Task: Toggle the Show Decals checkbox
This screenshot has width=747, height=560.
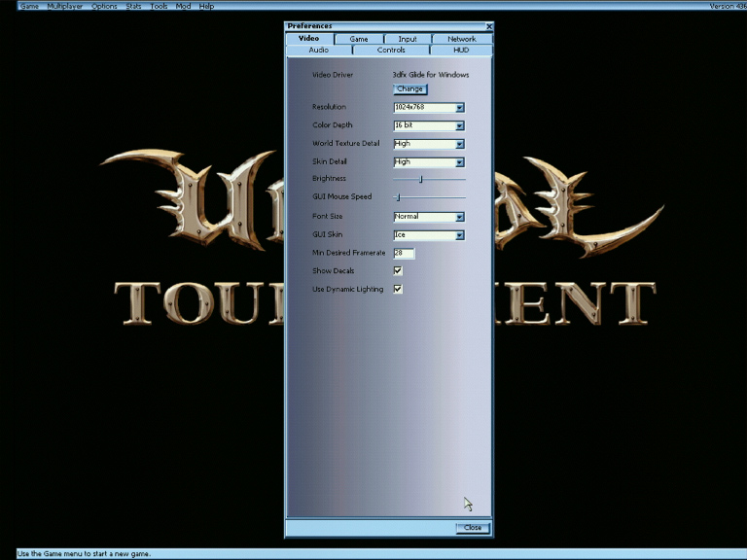Action: (x=398, y=271)
